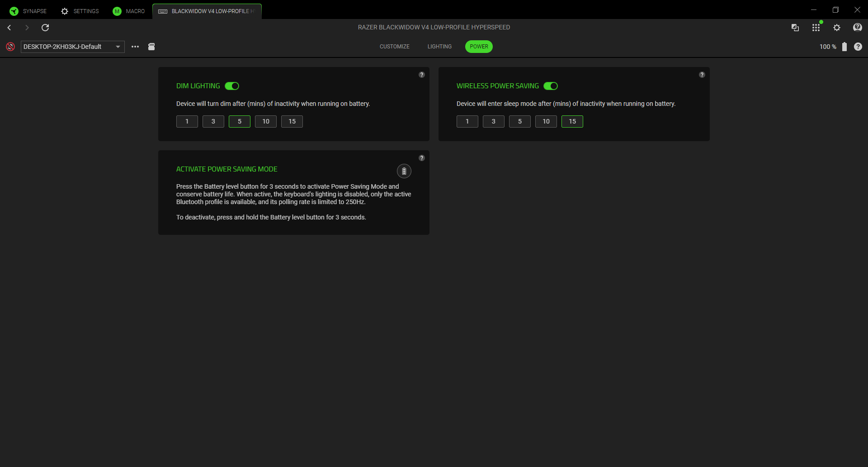The height and width of the screenshot is (467, 868).
Task: Open the window switch icon in header
Action: point(795,28)
